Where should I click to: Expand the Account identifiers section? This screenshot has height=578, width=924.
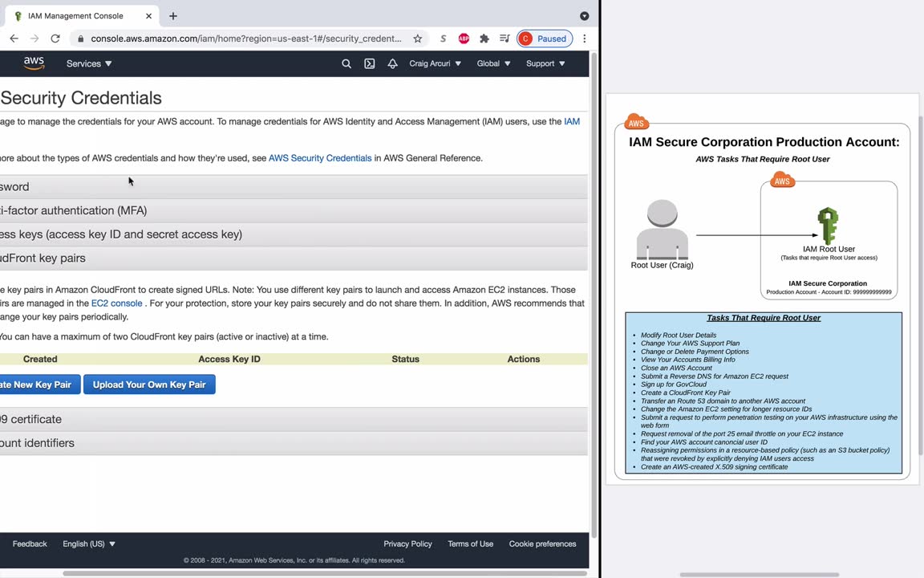(x=294, y=443)
